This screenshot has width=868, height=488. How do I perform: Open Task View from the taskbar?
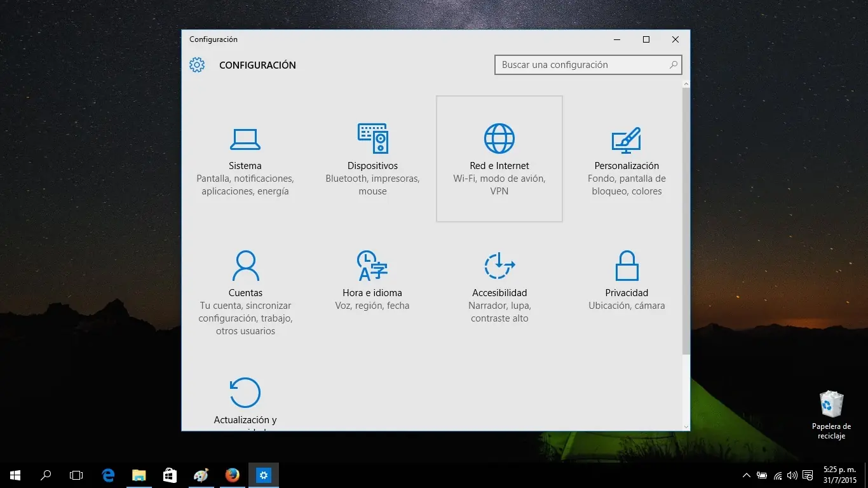(x=76, y=475)
